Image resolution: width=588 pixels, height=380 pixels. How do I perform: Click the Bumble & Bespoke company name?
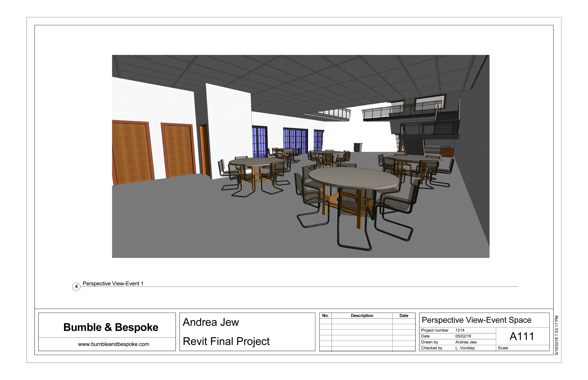[111, 327]
